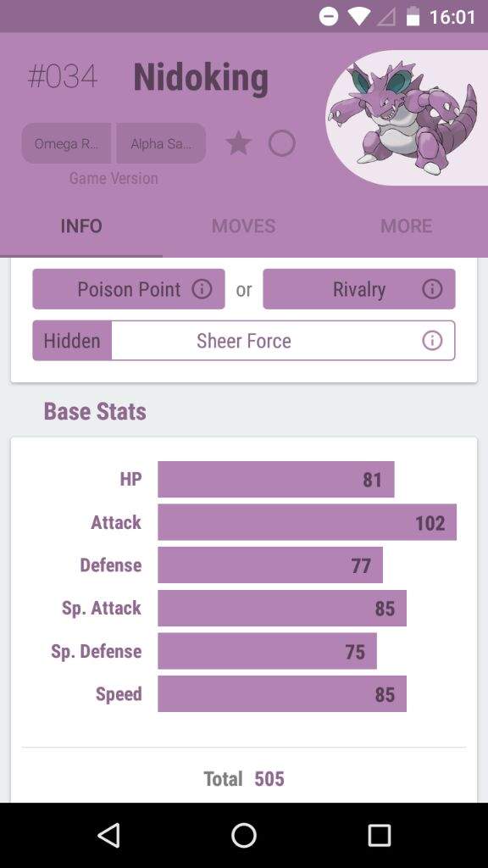Tap the Nidoking artwork image
This screenshot has height=868, width=488.
point(407,117)
